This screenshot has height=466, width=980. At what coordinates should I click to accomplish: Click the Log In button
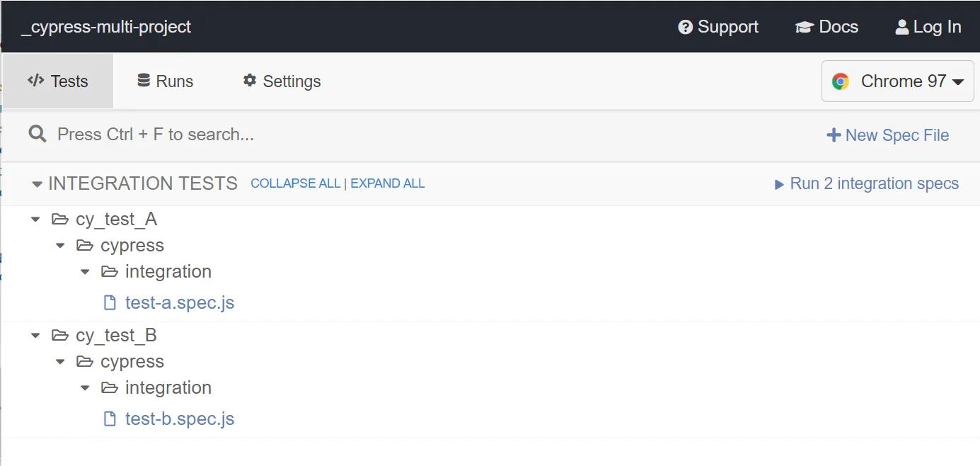pos(928,27)
